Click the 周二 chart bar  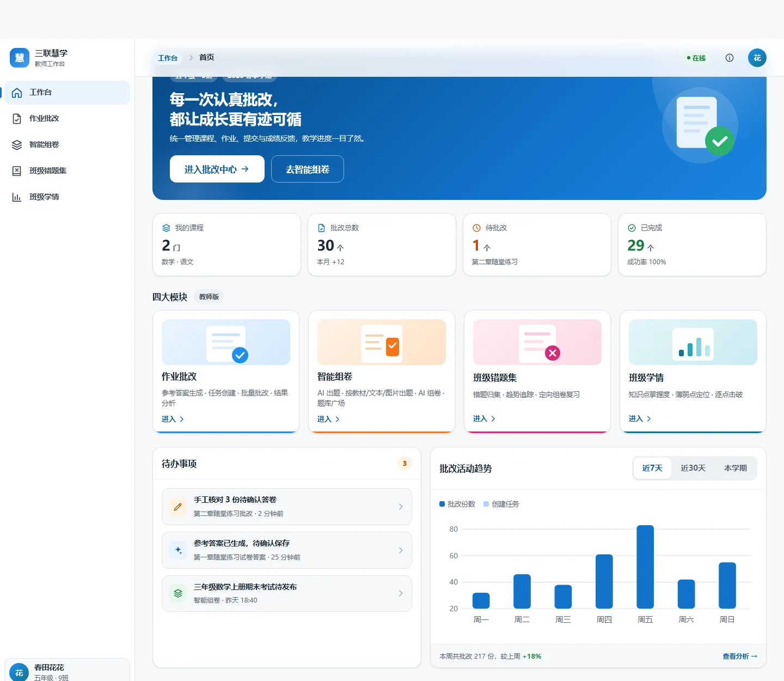[x=522, y=591]
